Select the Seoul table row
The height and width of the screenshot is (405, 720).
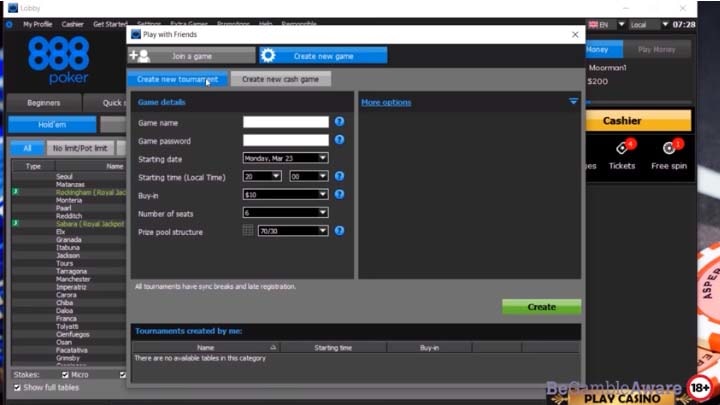pos(69,176)
